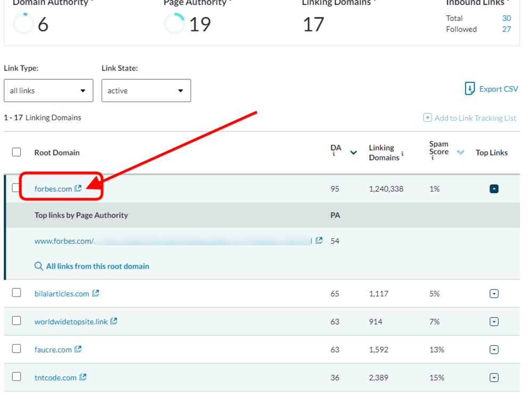
Task: Sort by DA column arrow
Action: 354,153
